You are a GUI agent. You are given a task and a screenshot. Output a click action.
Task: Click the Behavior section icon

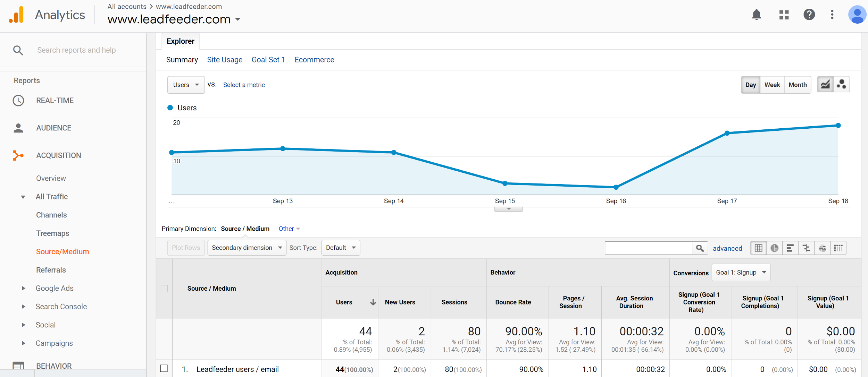click(x=18, y=366)
